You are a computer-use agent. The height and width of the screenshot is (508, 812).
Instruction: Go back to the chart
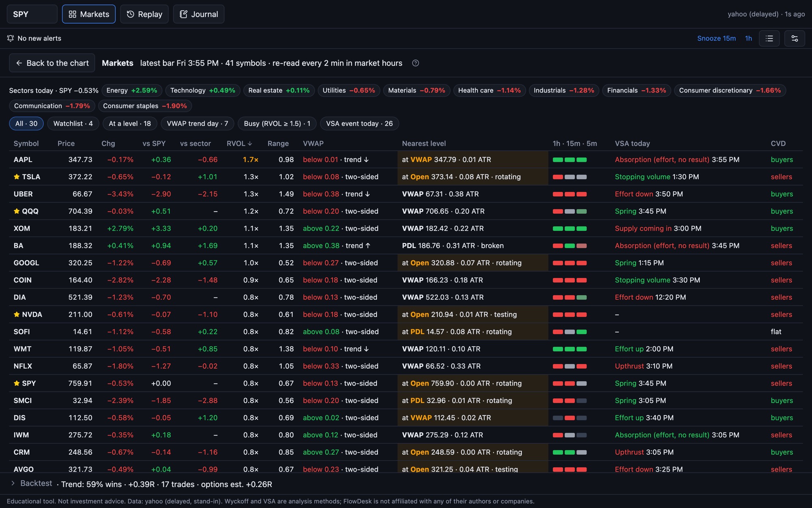52,63
